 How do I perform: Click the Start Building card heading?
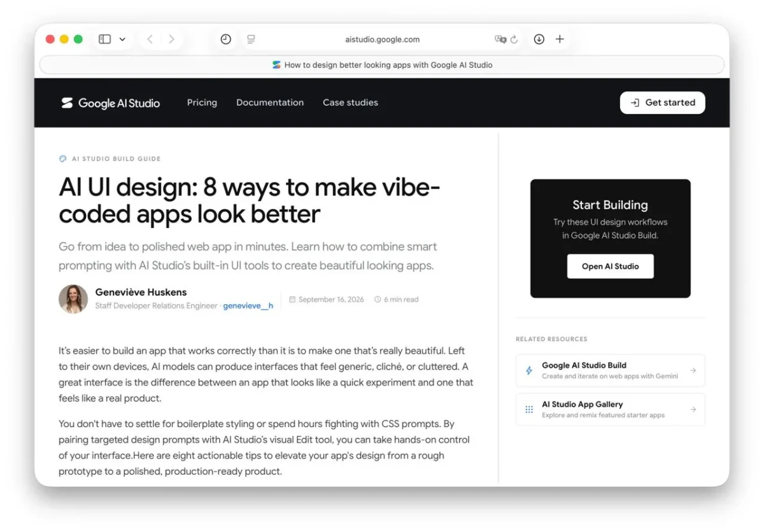click(x=610, y=205)
